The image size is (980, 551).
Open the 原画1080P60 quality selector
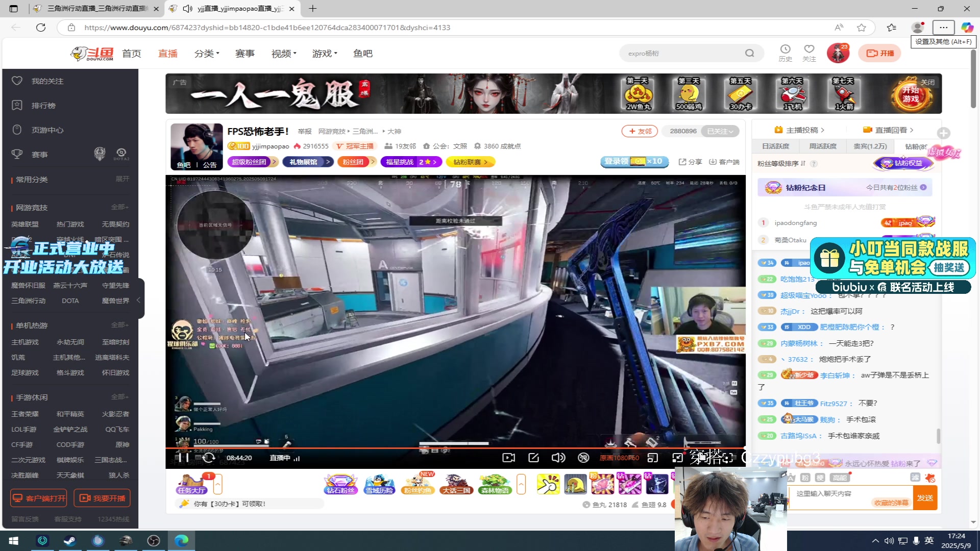(x=619, y=458)
